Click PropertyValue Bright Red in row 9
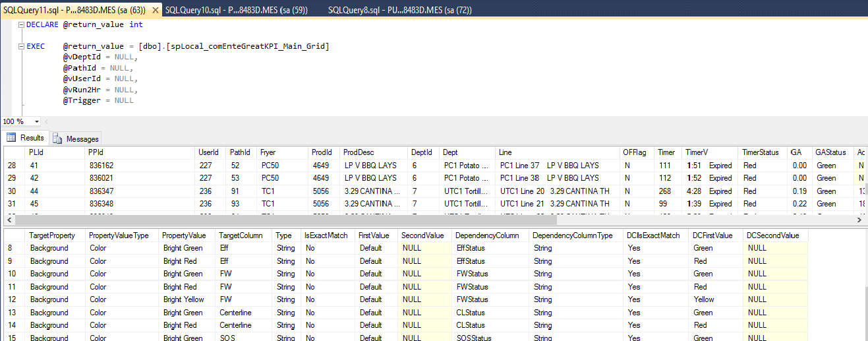Image resolution: width=868 pixels, height=341 pixels. click(187, 261)
